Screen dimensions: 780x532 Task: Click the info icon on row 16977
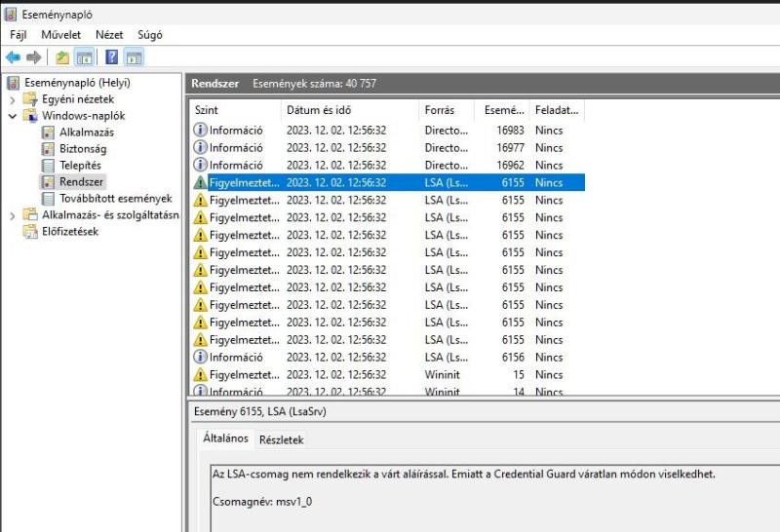pos(200,147)
